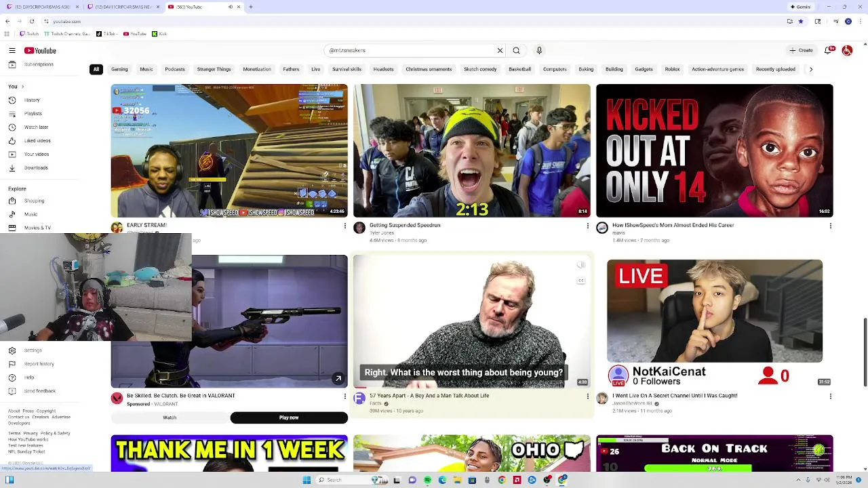868x488 pixels.
Task: Open Spotify from the taskbar
Action: (x=427, y=480)
